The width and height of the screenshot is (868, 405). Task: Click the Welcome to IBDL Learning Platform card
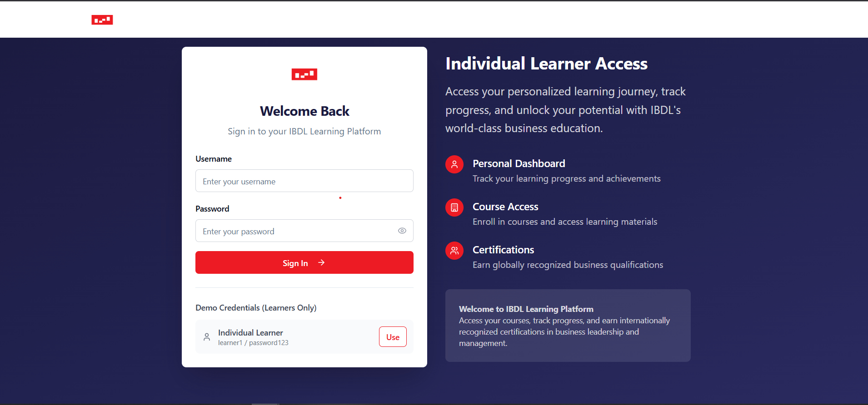tap(568, 326)
